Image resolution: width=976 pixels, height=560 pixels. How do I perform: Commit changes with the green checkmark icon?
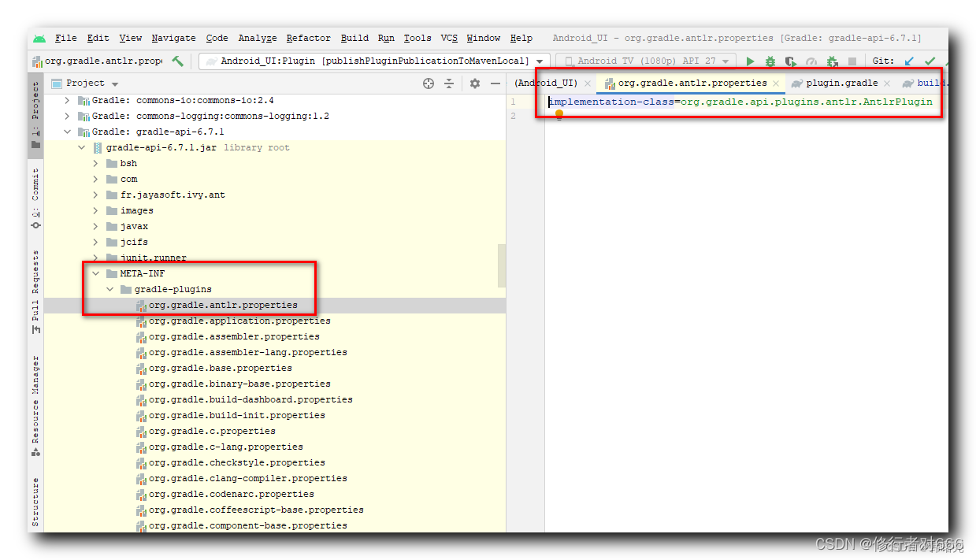[x=930, y=61]
